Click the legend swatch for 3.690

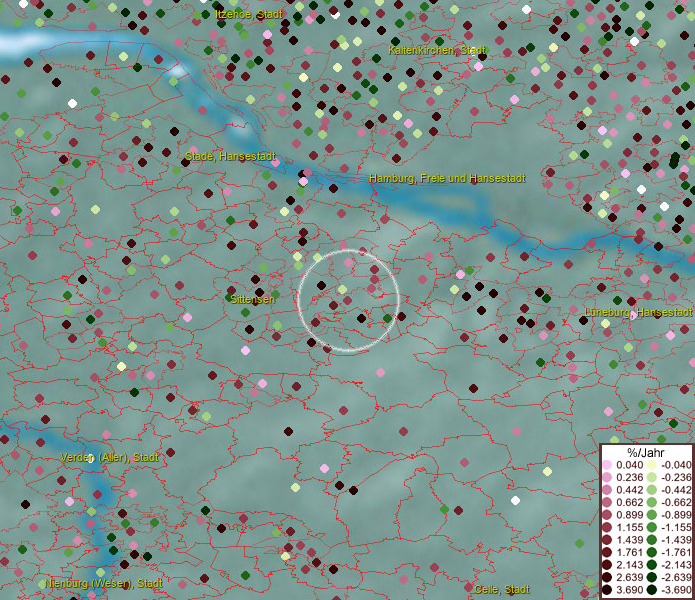(607, 590)
